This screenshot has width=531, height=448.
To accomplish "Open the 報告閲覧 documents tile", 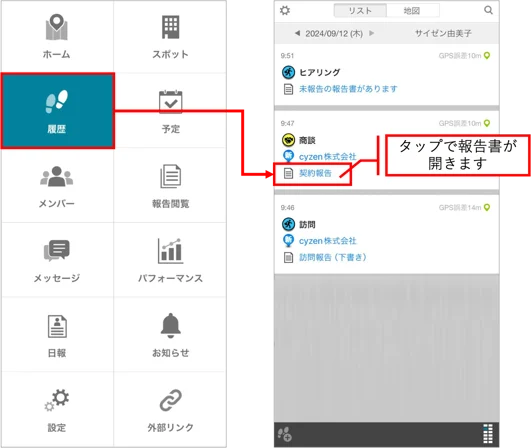I will pos(170,186).
